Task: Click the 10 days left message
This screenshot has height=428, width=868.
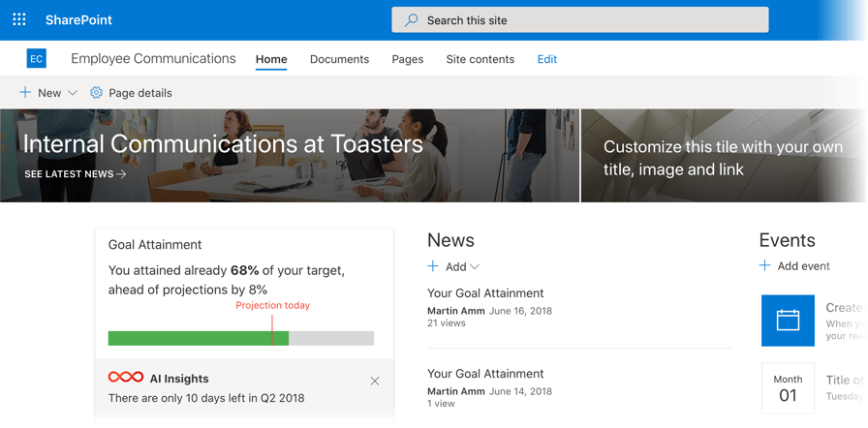Action: point(206,398)
